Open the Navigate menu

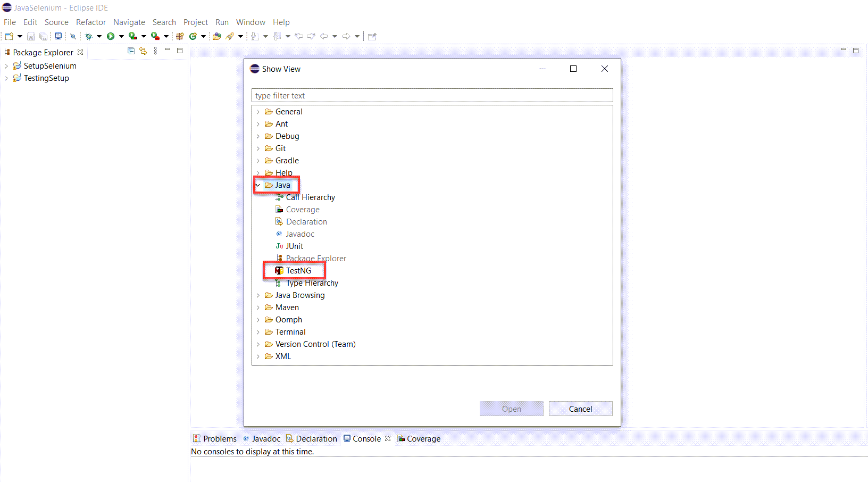coord(129,22)
